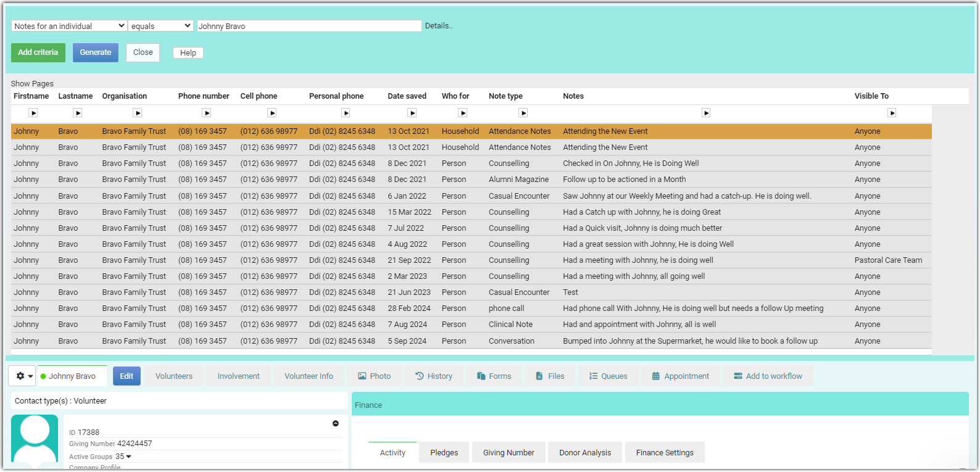Sort by the Note type column header
The image size is (980, 472).
[x=505, y=96]
